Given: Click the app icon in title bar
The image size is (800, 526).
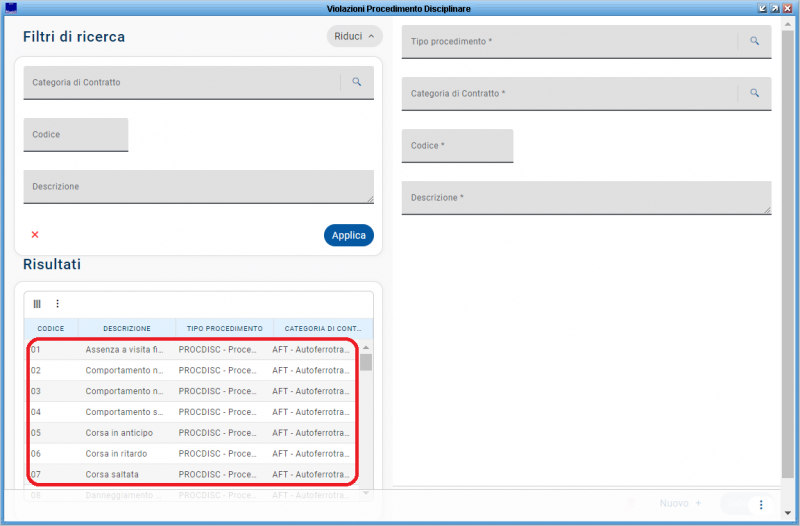Looking at the screenshot, I should (x=11, y=8).
